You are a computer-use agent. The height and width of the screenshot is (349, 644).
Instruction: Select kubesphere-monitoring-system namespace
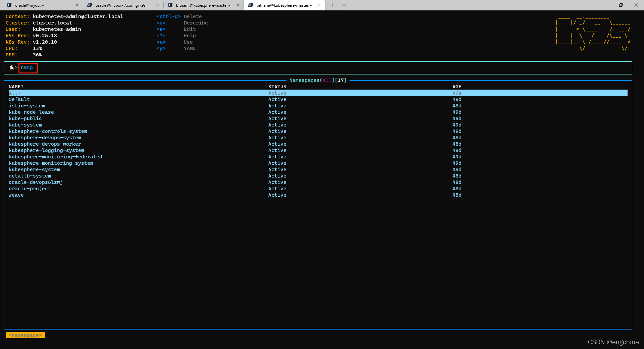pyautogui.click(x=318, y=163)
